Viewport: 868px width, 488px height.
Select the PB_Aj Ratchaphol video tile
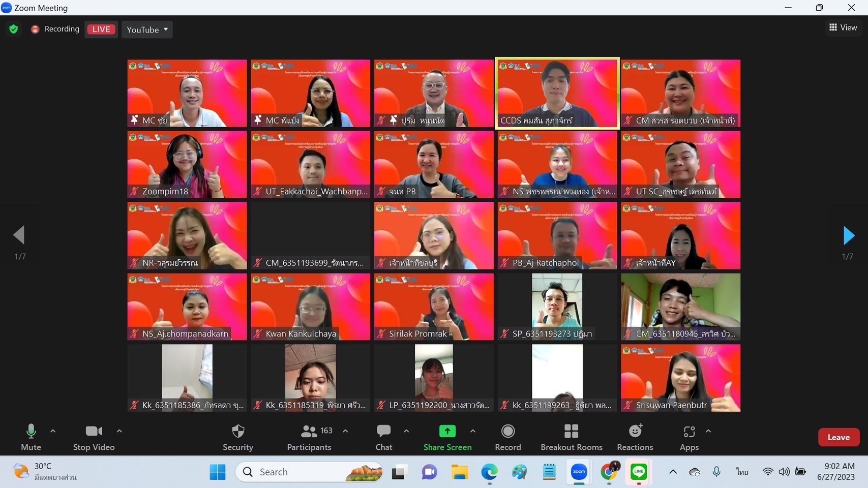point(557,236)
